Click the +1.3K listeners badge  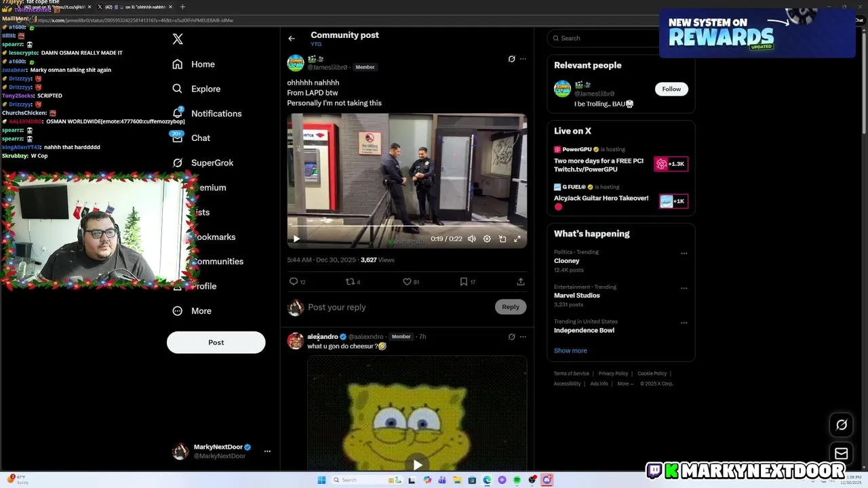point(671,164)
